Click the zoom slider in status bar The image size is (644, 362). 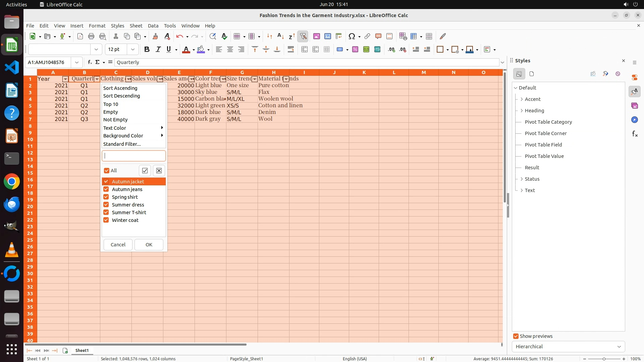pyautogui.click(x=604, y=359)
